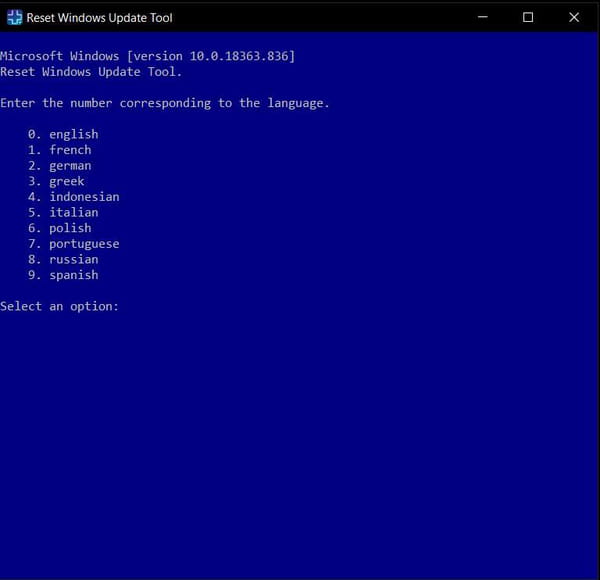This screenshot has height=580, width=600.
Task: Click the Reset Windows Update Tool title bar icon
Action: coord(15,18)
